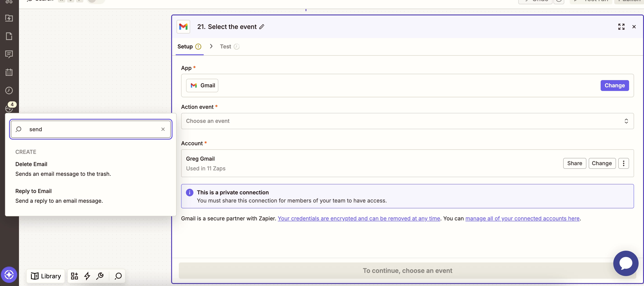This screenshot has height=286, width=644.
Task: Click the wrench tool icon in the bottom toolbar
Action: 100,276
